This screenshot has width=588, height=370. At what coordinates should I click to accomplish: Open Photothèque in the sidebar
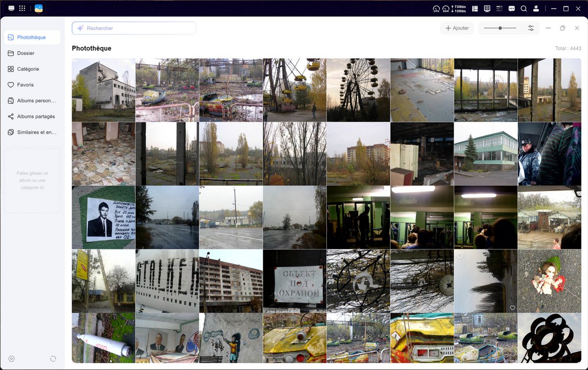(32, 37)
